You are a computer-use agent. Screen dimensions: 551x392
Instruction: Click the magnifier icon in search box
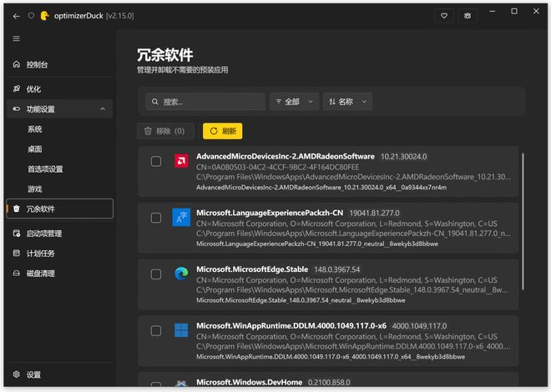tap(155, 102)
